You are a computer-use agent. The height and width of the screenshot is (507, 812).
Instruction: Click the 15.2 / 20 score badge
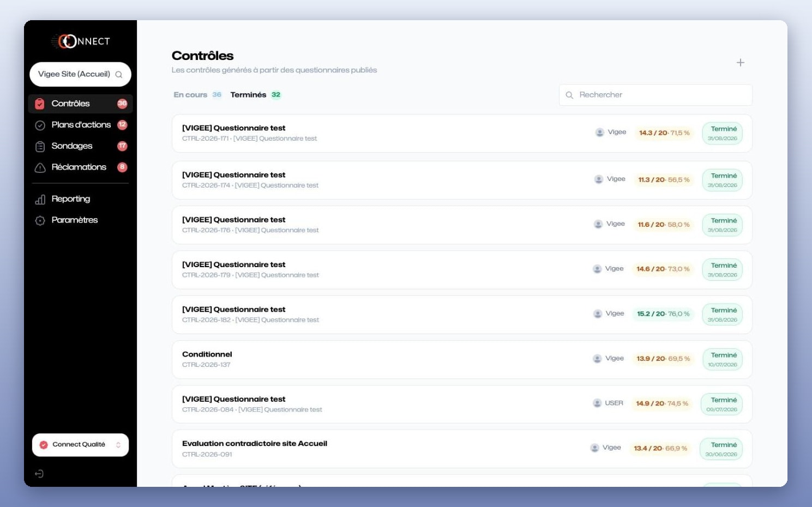(x=663, y=314)
